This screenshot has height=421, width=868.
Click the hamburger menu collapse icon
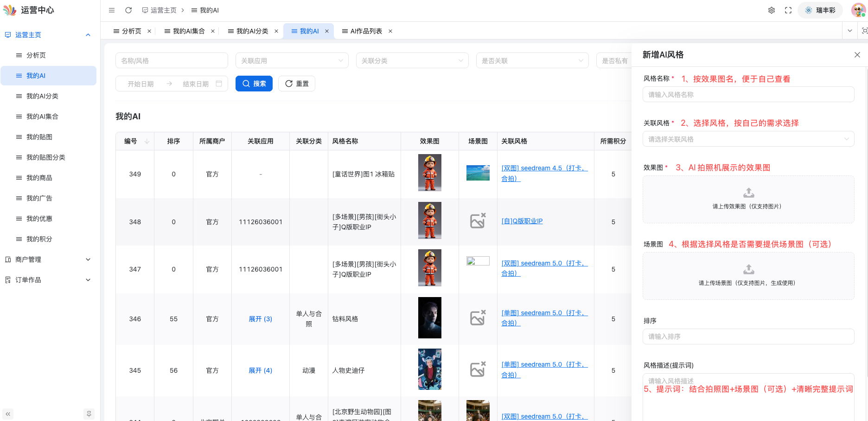112,10
